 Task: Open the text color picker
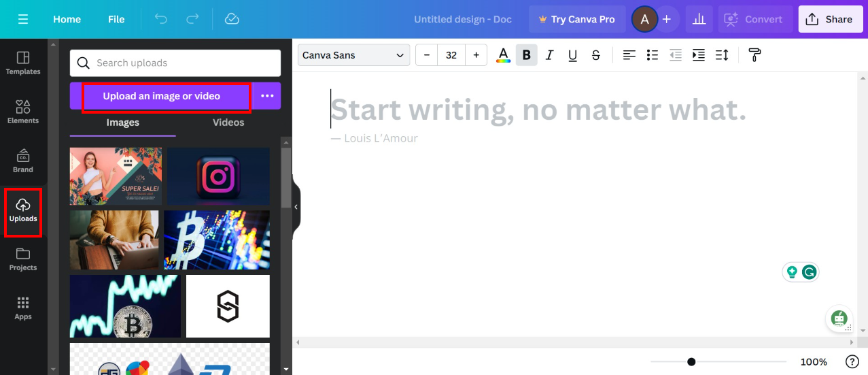503,55
